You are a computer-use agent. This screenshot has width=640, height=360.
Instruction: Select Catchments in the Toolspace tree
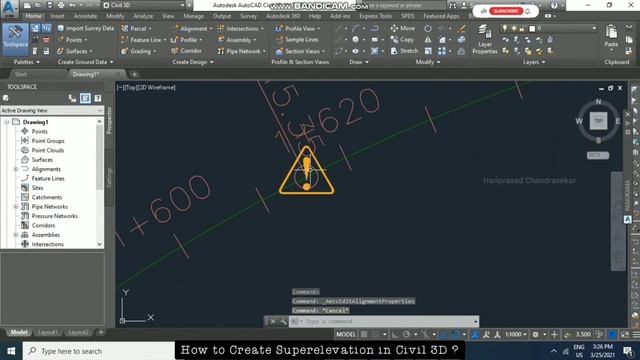(x=47, y=197)
